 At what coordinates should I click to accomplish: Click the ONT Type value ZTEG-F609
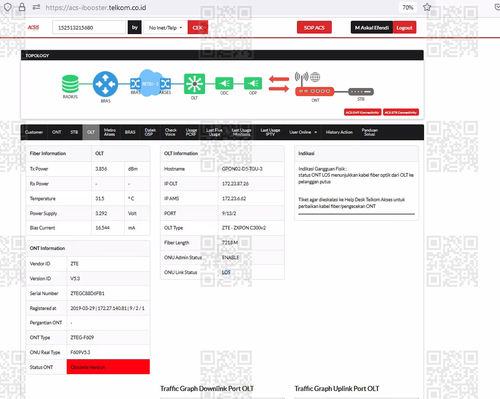click(x=82, y=337)
